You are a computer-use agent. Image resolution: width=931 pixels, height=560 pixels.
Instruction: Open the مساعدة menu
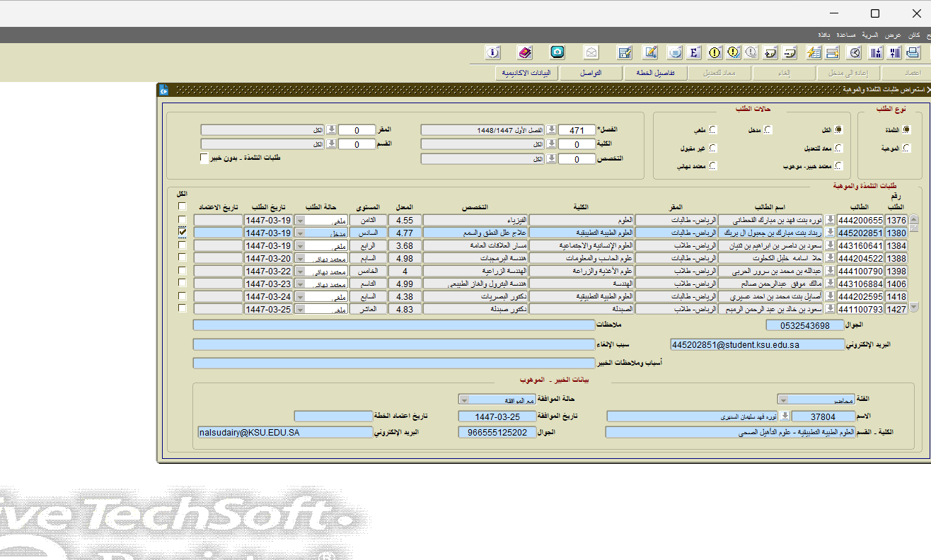[847, 35]
